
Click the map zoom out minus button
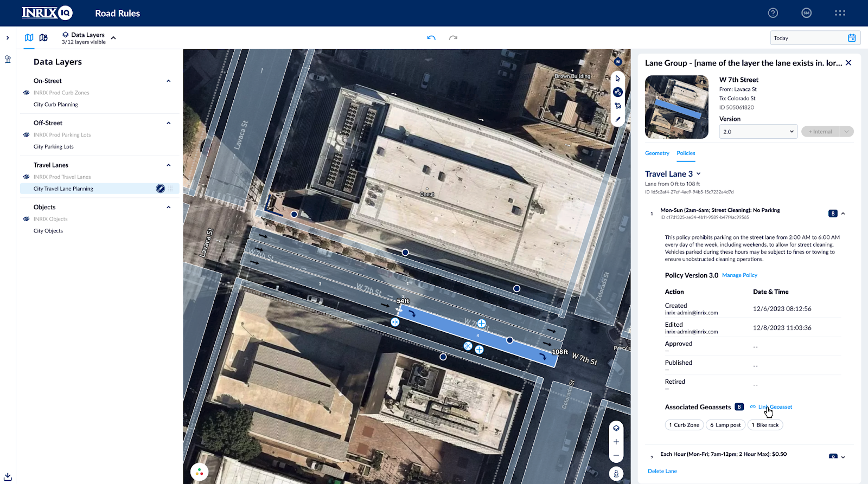[616, 456]
